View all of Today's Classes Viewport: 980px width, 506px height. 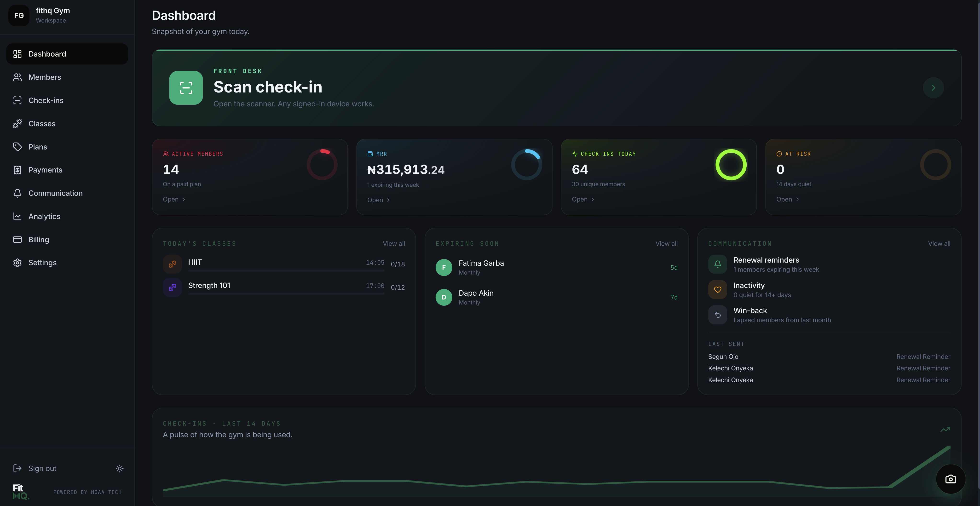tap(393, 244)
